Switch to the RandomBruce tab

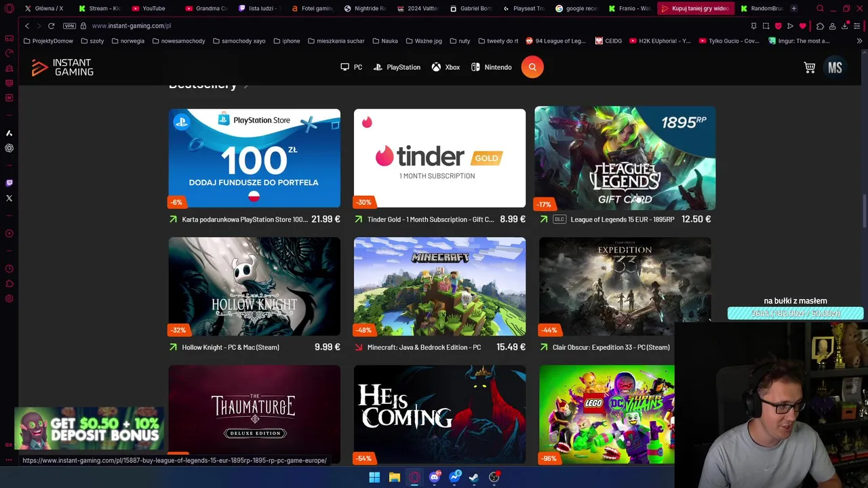click(x=760, y=9)
